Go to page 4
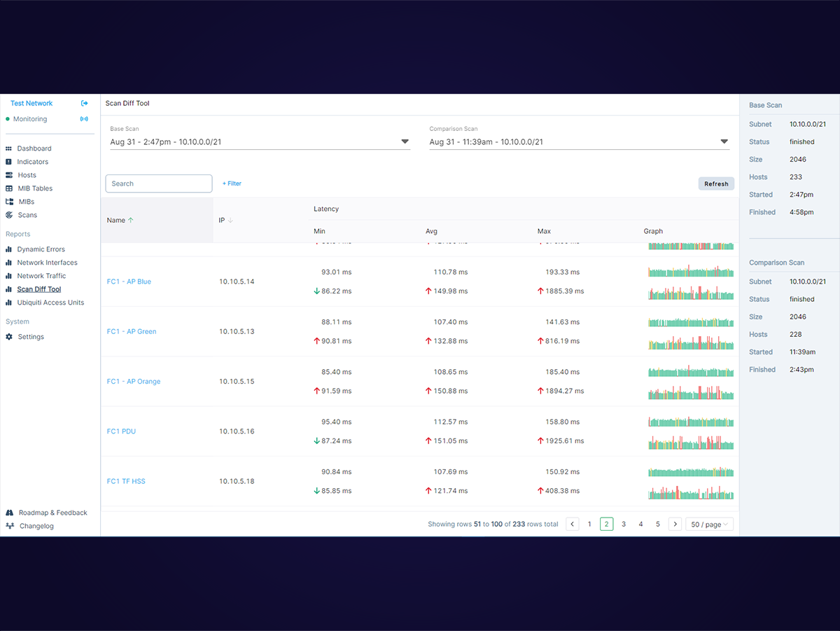The height and width of the screenshot is (631, 840). tap(640, 524)
